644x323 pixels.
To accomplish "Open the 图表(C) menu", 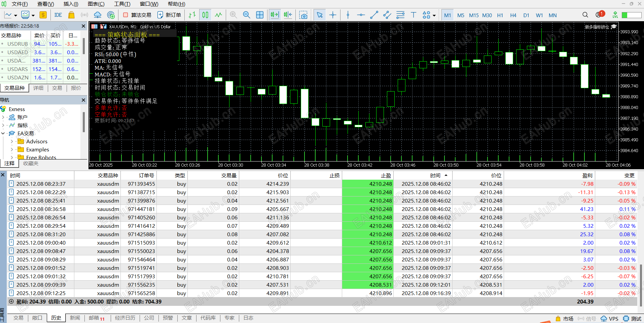I will (96, 4).
